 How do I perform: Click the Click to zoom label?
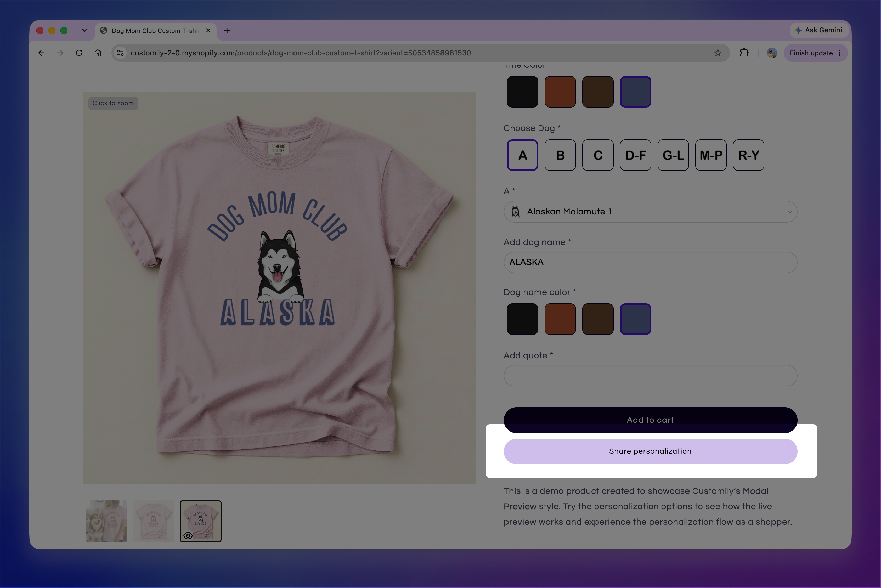(x=113, y=103)
